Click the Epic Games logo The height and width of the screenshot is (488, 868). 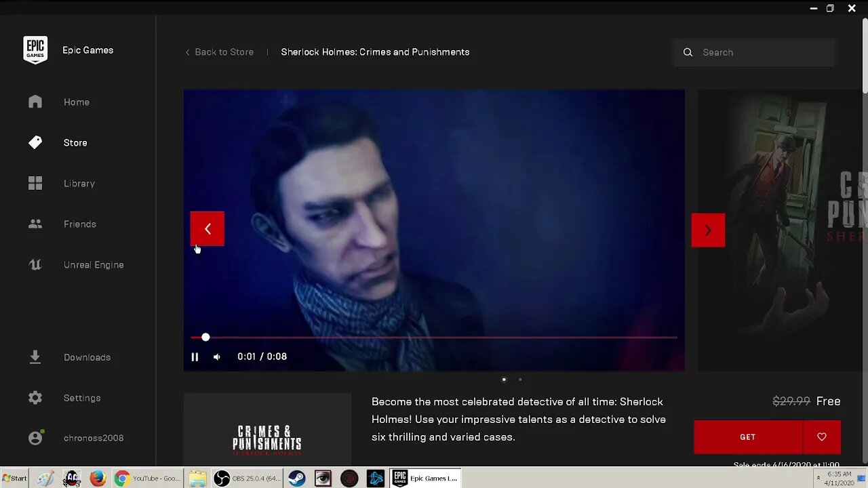point(35,50)
